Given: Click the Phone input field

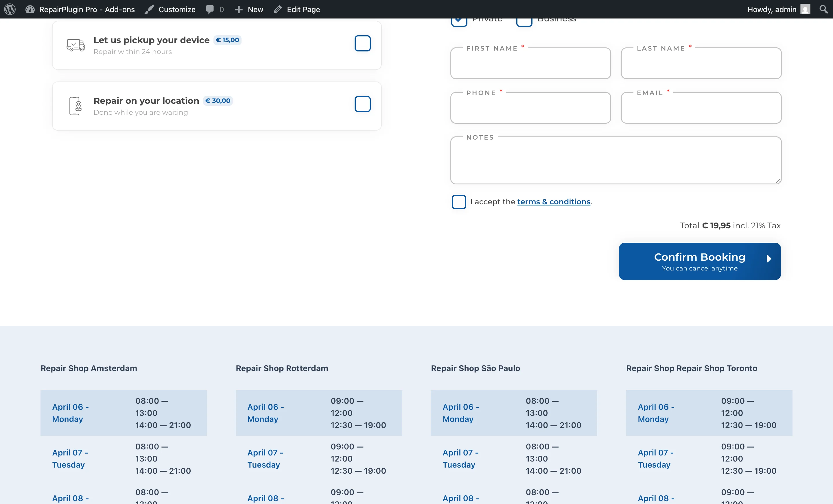Looking at the screenshot, I should (530, 108).
